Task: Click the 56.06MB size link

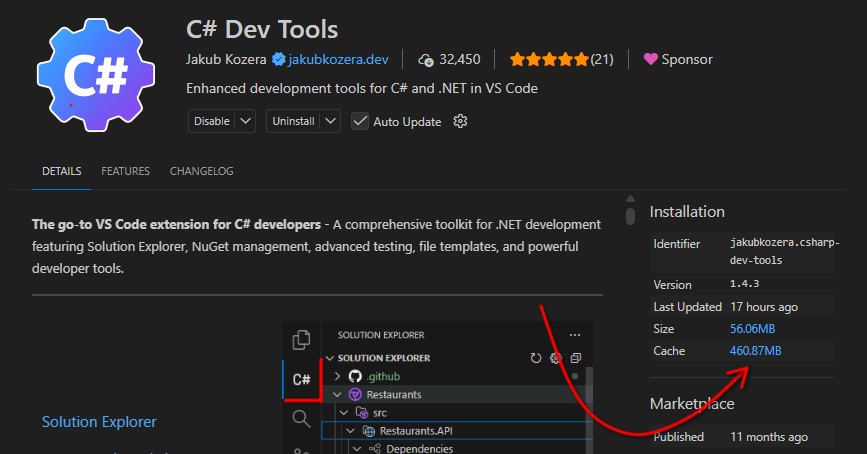Action: point(753,329)
